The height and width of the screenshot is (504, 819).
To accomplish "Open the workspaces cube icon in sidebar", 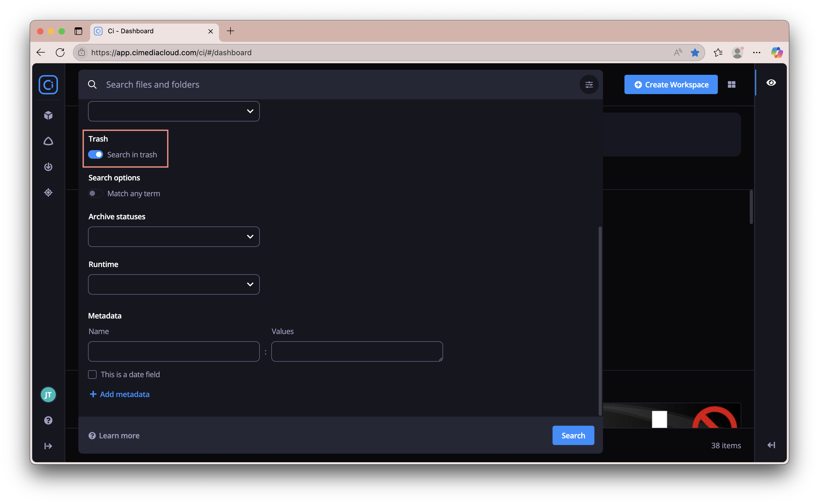I will point(48,115).
